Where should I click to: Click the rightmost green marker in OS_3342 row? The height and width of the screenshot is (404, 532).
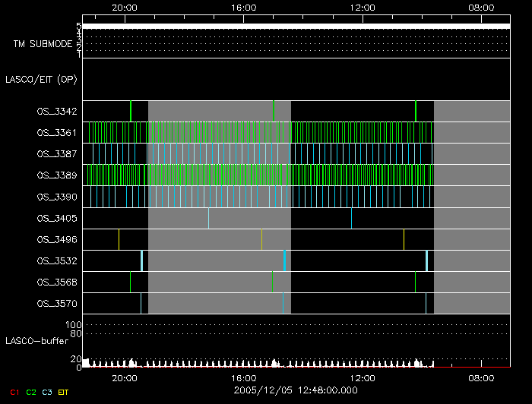coord(416,111)
